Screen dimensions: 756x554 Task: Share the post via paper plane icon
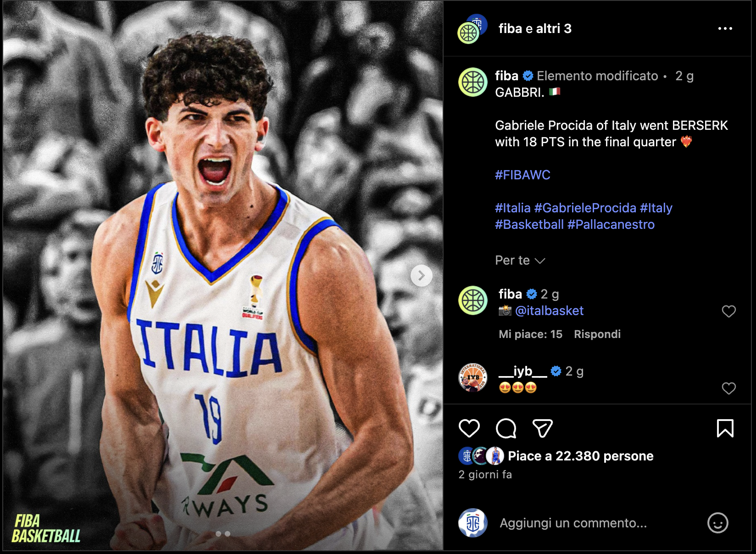542,428
